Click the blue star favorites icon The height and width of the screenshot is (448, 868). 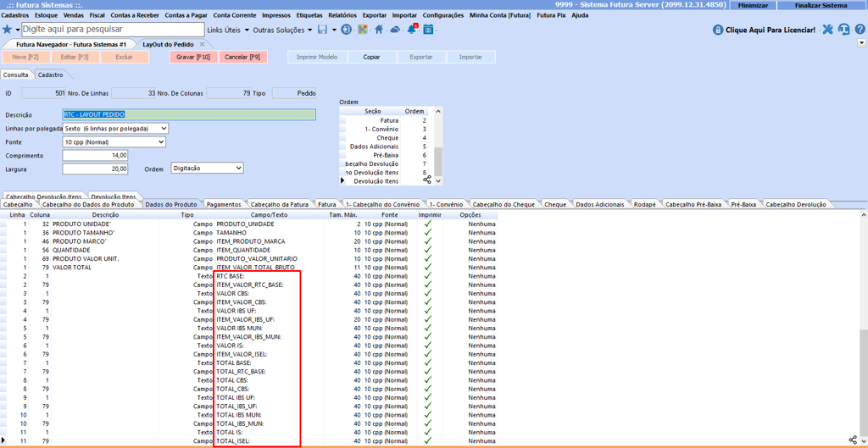point(8,30)
